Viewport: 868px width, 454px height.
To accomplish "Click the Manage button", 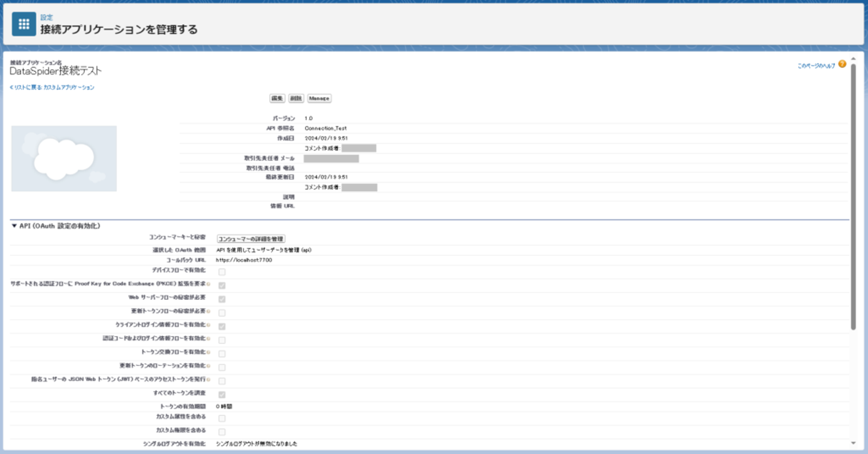I will [319, 98].
